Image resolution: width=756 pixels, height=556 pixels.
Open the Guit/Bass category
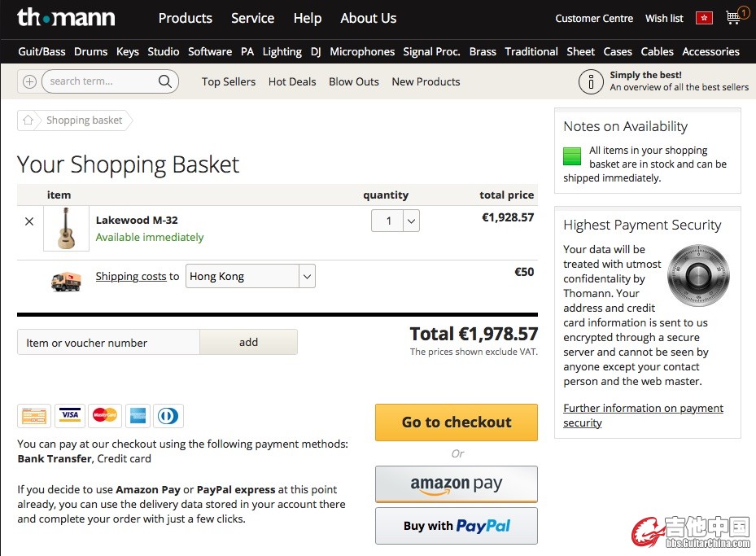[42, 51]
